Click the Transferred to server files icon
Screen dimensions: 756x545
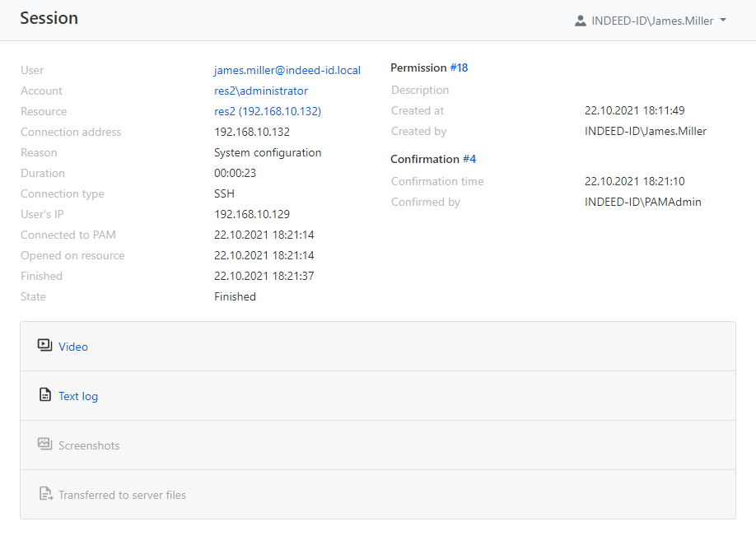click(45, 494)
